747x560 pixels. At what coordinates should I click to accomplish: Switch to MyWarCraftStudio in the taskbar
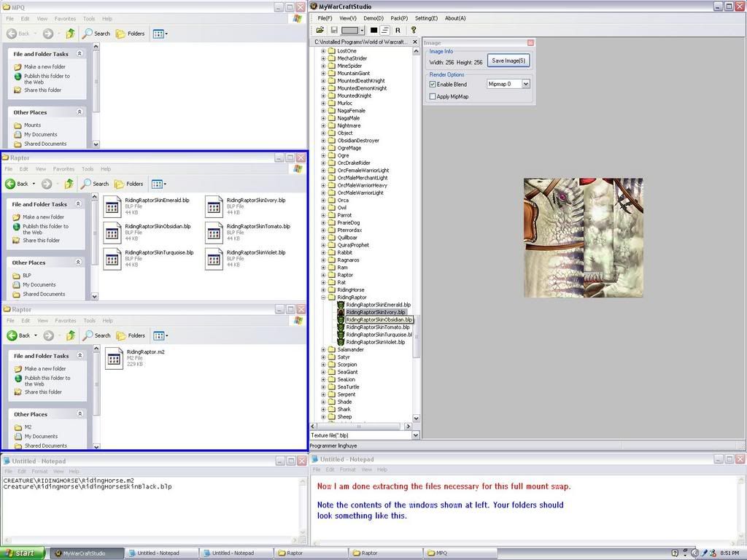(x=86, y=553)
